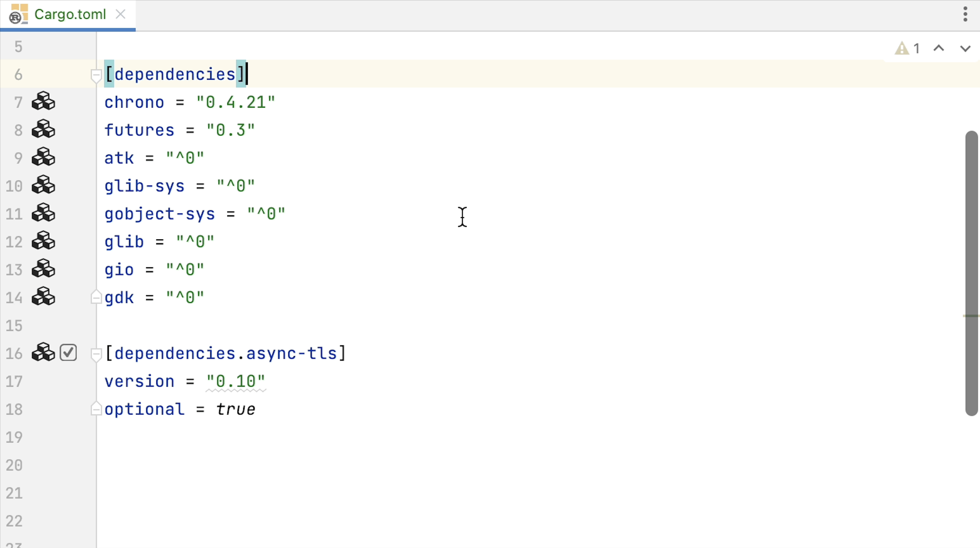The image size is (980, 548).
Task: Open crate gutter icon next to glib-sys
Action: [x=43, y=185]
